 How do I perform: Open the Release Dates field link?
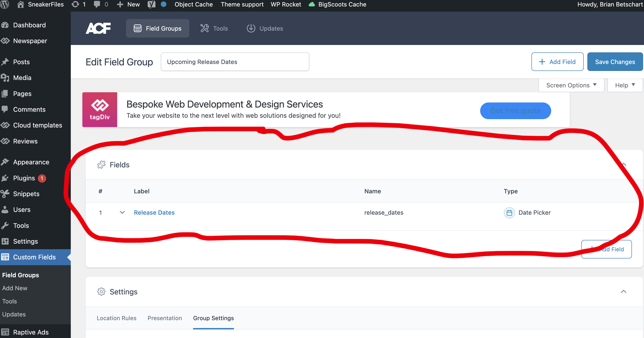[x=154, y=213]
